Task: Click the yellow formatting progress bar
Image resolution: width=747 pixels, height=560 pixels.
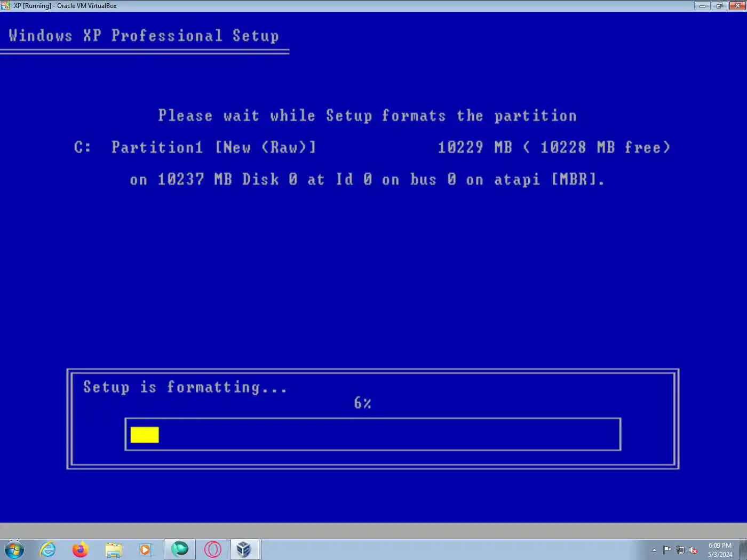Action: (x=145, y=435)
